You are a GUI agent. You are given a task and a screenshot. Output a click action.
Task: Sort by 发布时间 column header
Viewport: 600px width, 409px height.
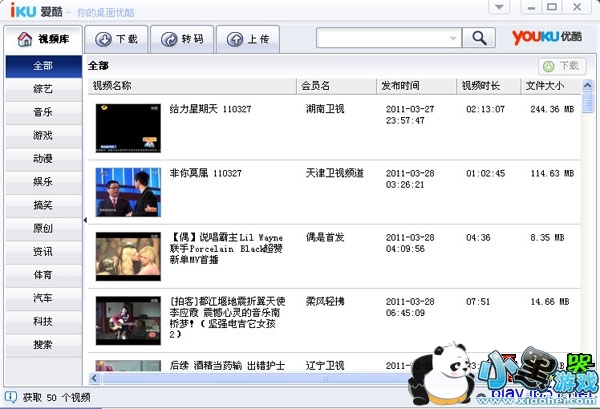[x=399, y=86]
